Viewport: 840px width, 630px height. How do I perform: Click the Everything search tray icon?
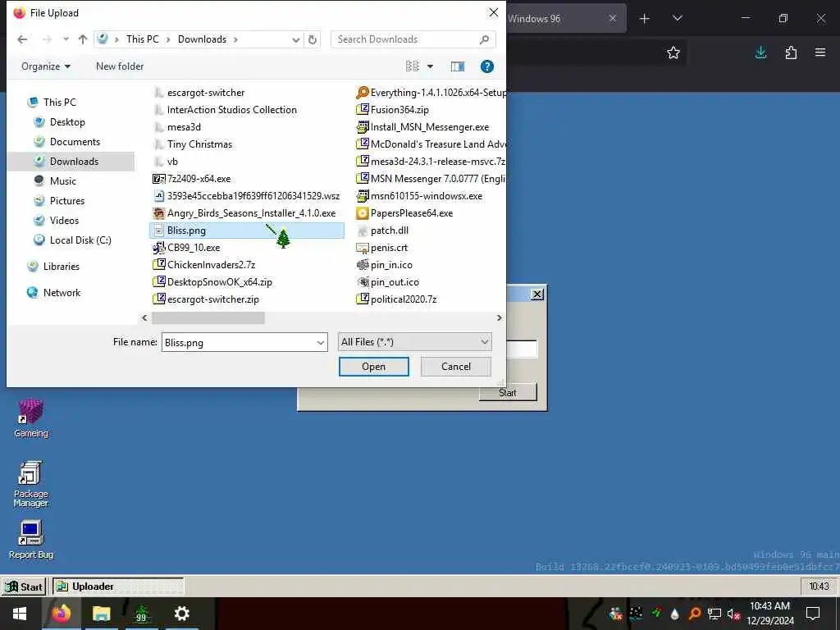pos(694,614)
